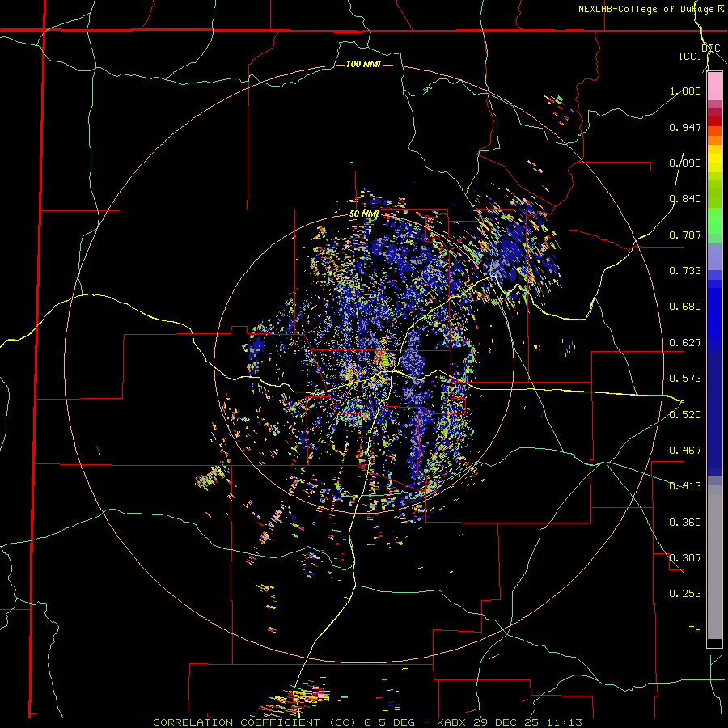
Task: Click the gray lower segment of color bar
Action: click(714, 562)
